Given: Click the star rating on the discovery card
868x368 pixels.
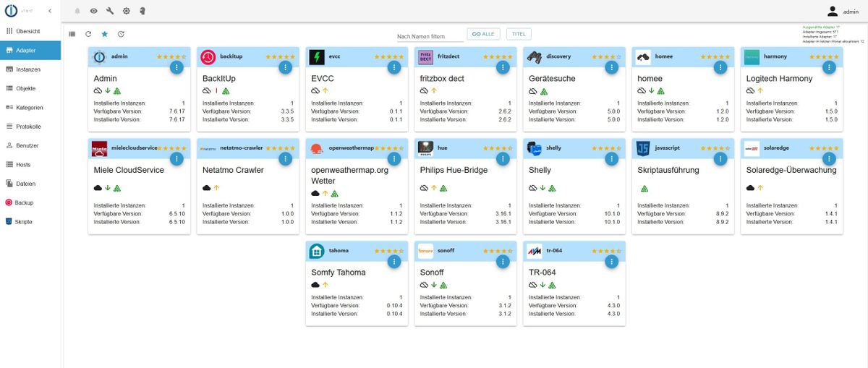Looking at the screenshot, I should point(606,56).
